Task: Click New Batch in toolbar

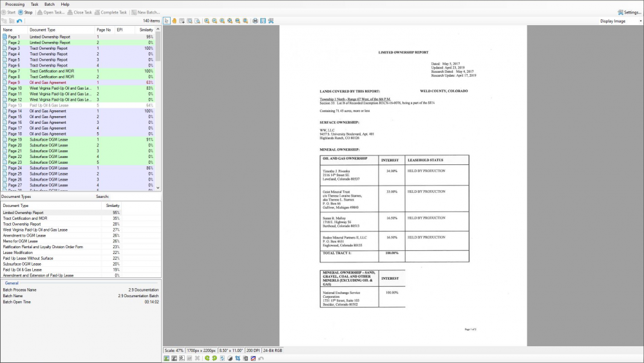Action: coord(146,12)
